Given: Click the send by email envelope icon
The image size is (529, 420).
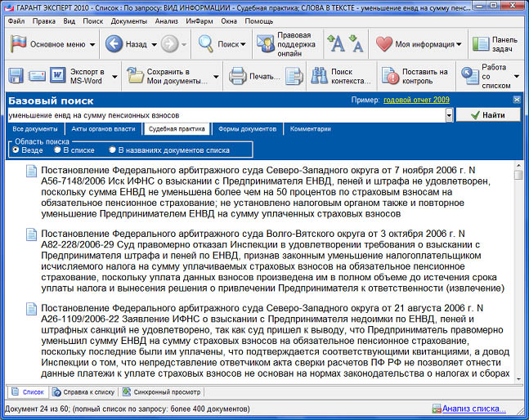Looking at the screenshot, I should tap(37, 77).
